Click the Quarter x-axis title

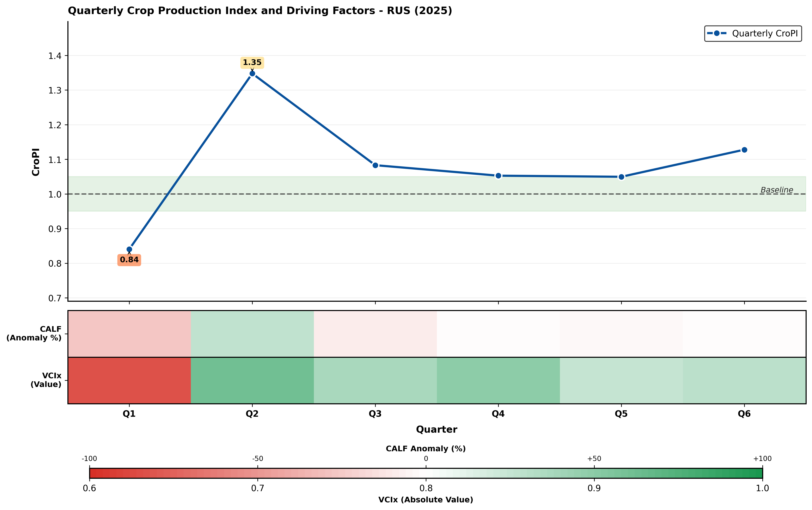click(x=437, y=430)
